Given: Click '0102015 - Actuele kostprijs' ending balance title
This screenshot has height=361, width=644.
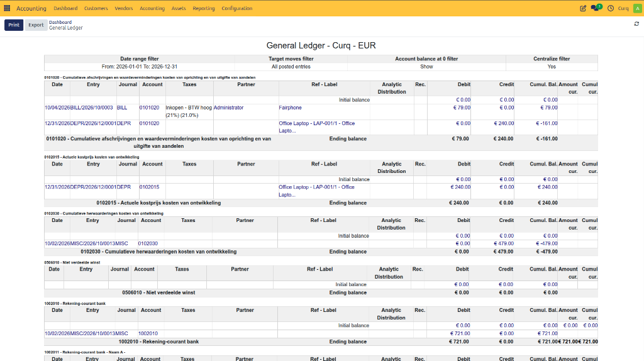Looking at the screenshot, I should [158, 203].
